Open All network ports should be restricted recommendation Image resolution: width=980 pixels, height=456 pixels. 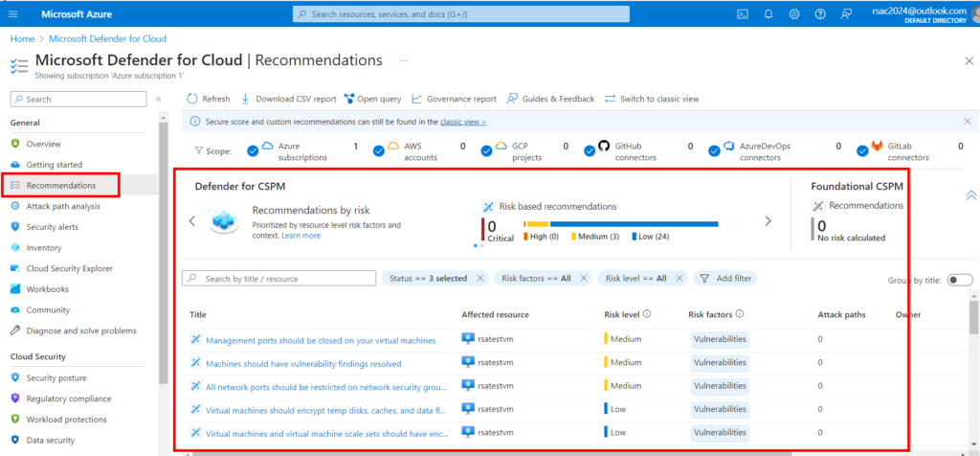327,387
